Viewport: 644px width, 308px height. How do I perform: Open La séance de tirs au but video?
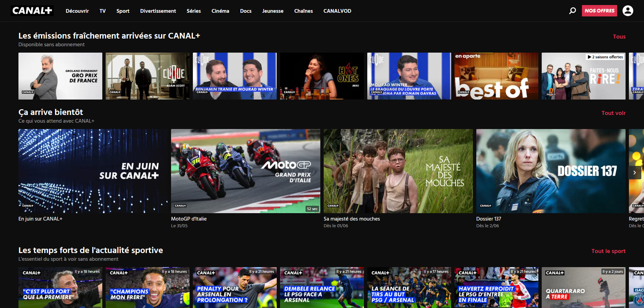(x=409, y=288)
